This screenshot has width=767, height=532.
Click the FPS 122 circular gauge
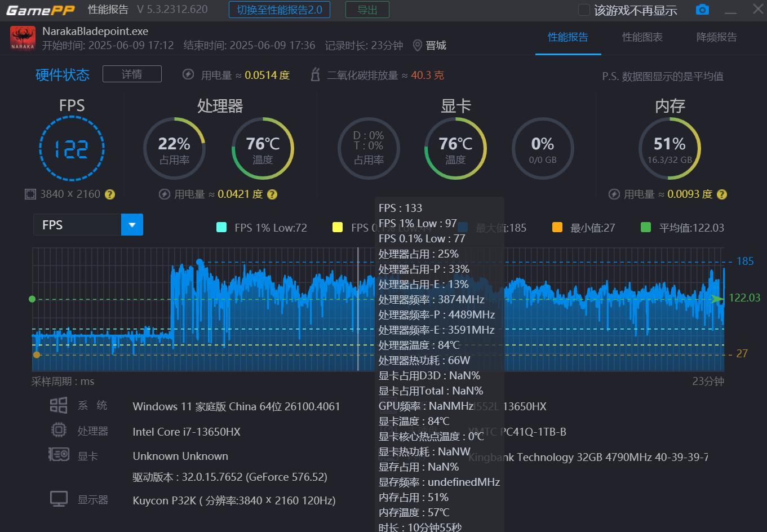tap(72, 149)
